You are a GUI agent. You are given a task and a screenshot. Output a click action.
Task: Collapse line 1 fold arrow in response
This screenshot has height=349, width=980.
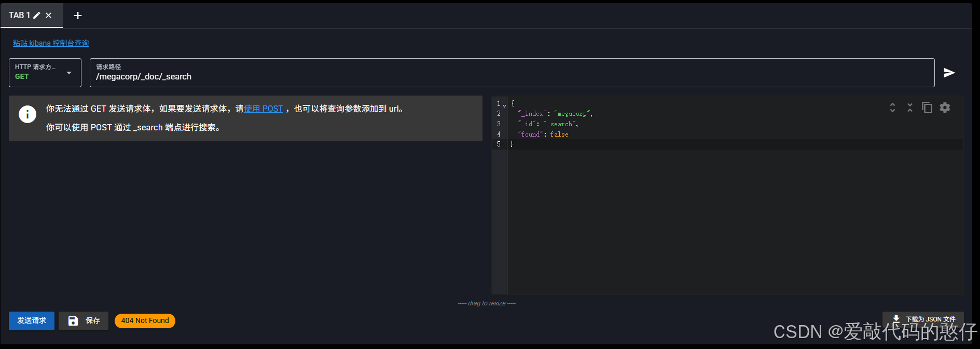tap(504, 105)
